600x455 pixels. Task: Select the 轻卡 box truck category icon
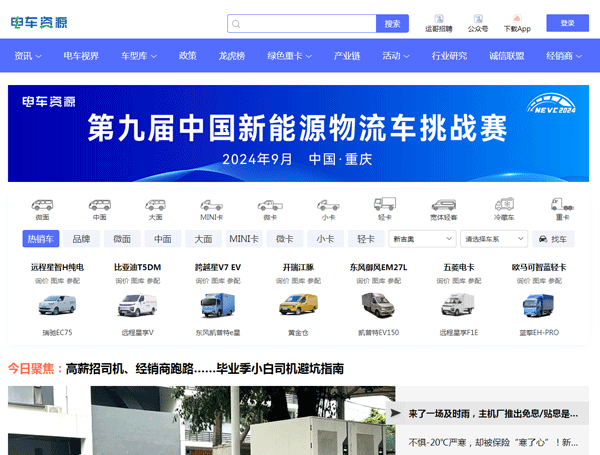pos(385,204)
